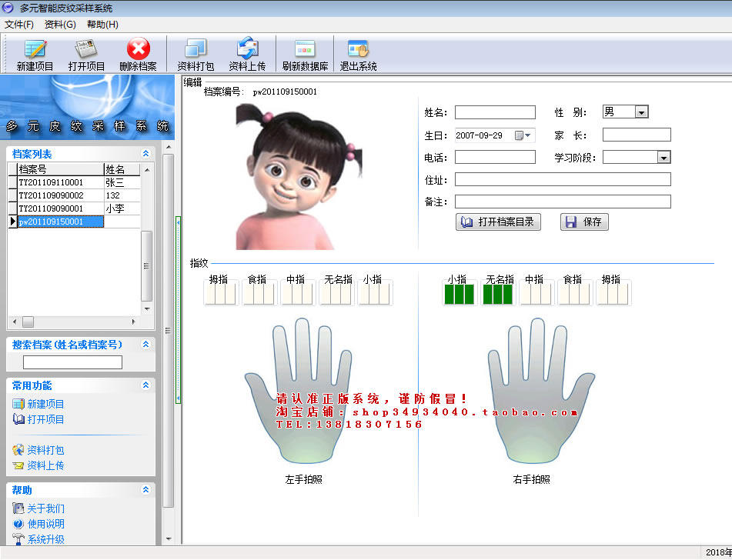This screenshot has width=732, height=560.
Task: Open the 打开项目 toolbar icon
Action: [x=86, y=55]
